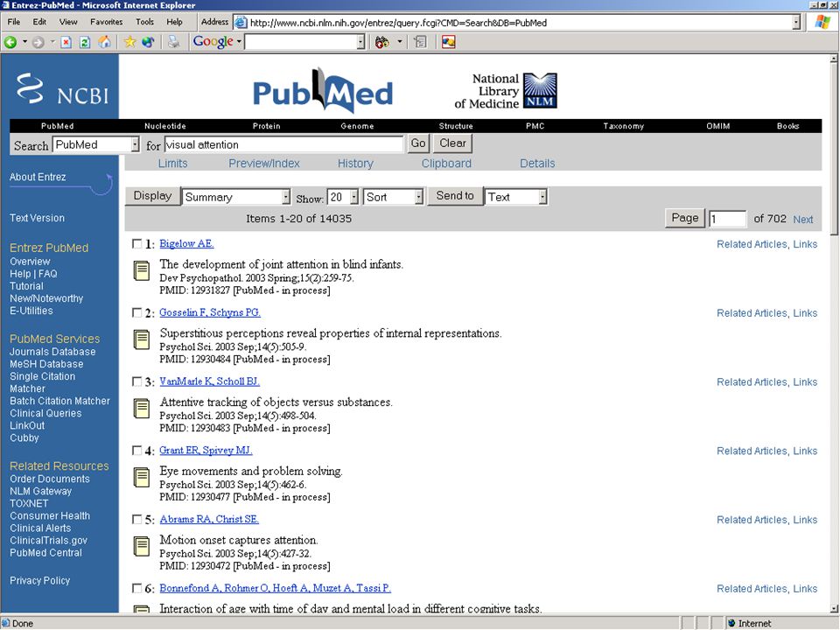840x630 pixels.
Task: Click the Page button
Action: pyautogui.click(x=684, y=218)
